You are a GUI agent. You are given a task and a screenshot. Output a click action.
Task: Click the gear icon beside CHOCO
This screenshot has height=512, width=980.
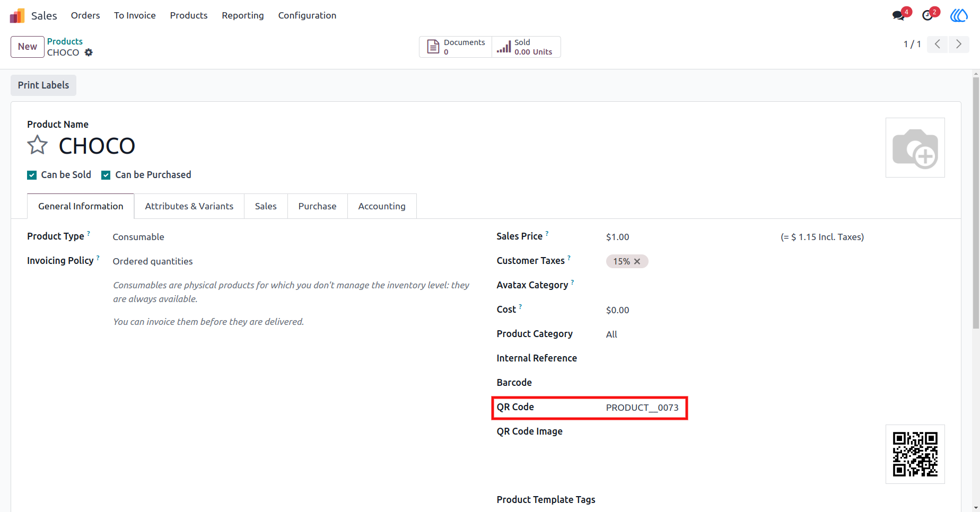click(x=89, y=52)
